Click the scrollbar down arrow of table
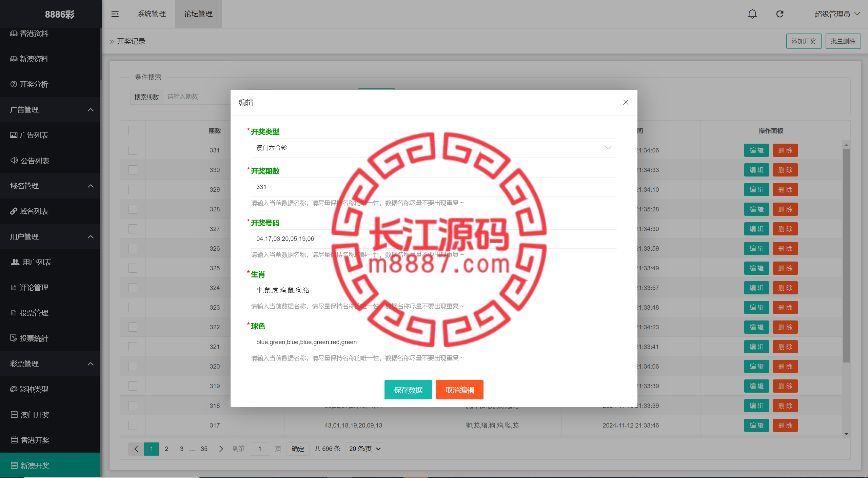Image resolution: width=868 pixels, height=478 pixels. tap(846, 434)
